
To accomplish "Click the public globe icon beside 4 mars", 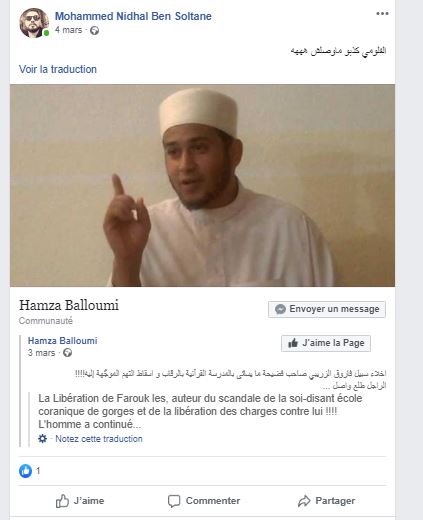I will [95, 31].
